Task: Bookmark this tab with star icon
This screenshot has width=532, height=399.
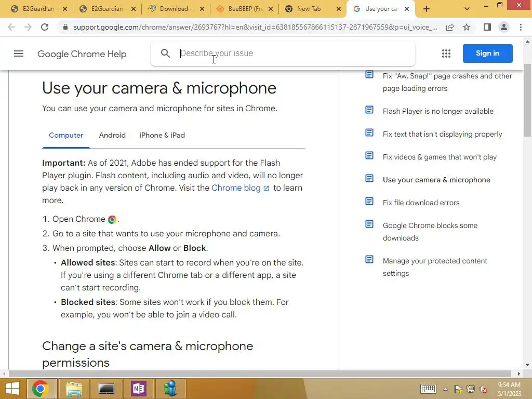Action: 467,27
